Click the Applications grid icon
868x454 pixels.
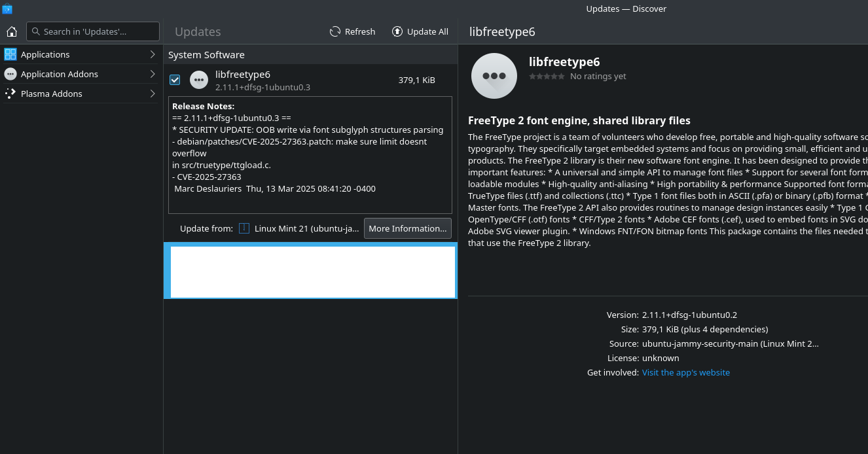pyautogui.click(x=10, y=54)
